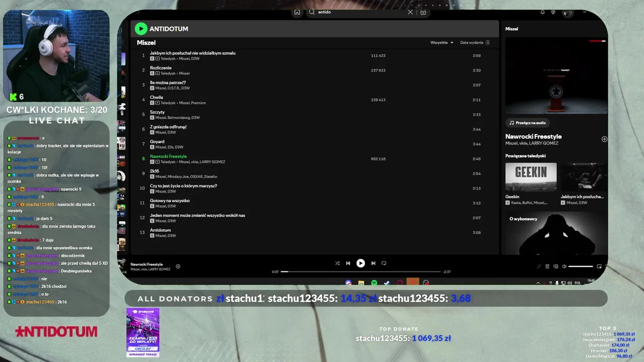The width and height of the screenshot is (644, 362).
Task: Go to Spotify Home via house icon
Action: pos(297,12)
